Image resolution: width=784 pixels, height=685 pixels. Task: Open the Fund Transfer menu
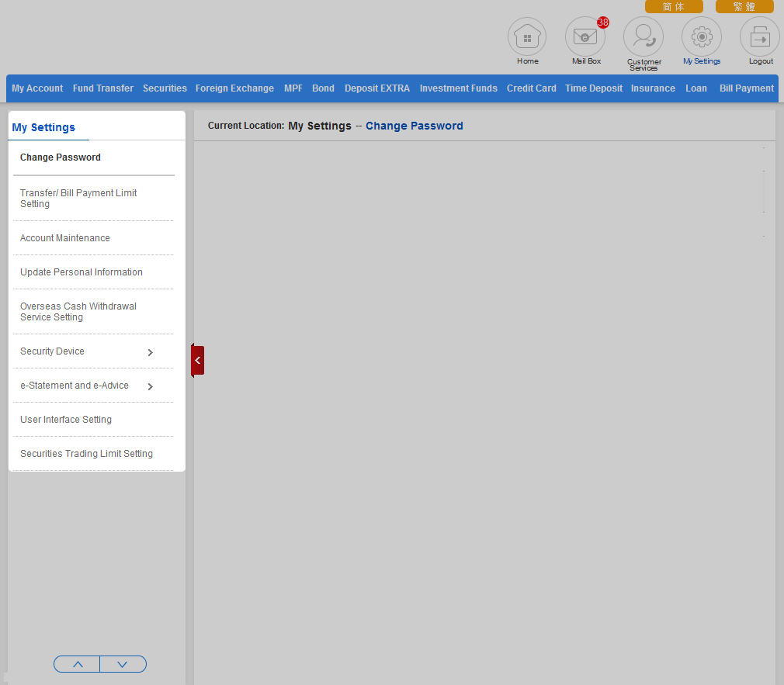coord(103,88)
